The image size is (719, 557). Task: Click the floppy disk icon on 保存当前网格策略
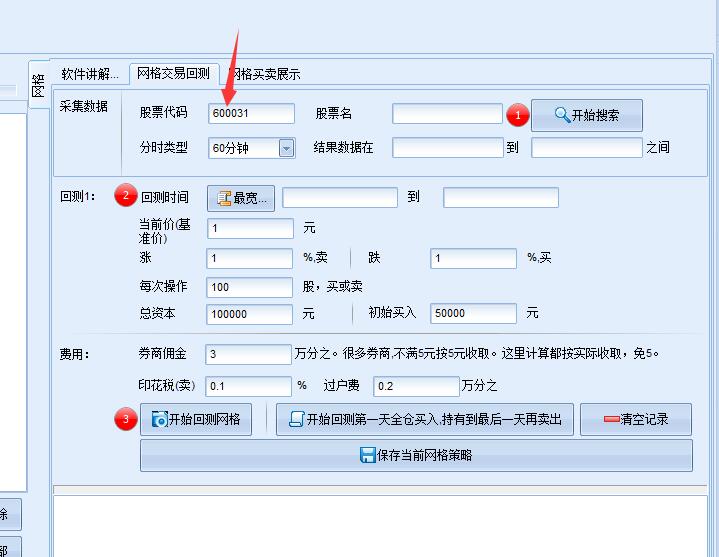click(367, 455)
